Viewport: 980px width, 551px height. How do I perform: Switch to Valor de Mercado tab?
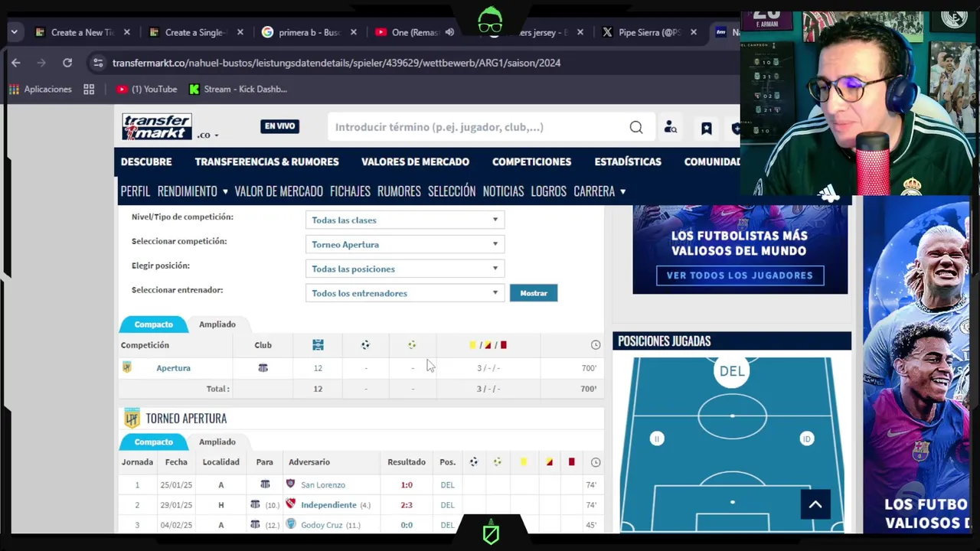tap(279, 191)
